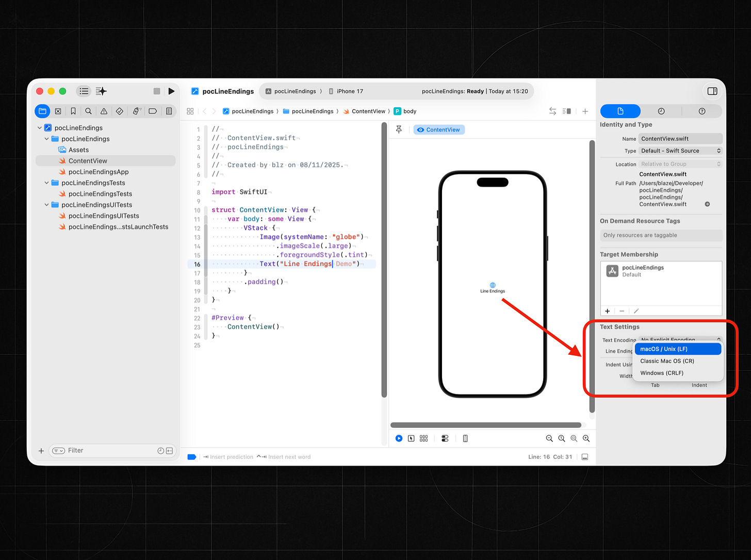
Task: Switch to the Quick Help inspector tab
Action: [x=702, y=111]
